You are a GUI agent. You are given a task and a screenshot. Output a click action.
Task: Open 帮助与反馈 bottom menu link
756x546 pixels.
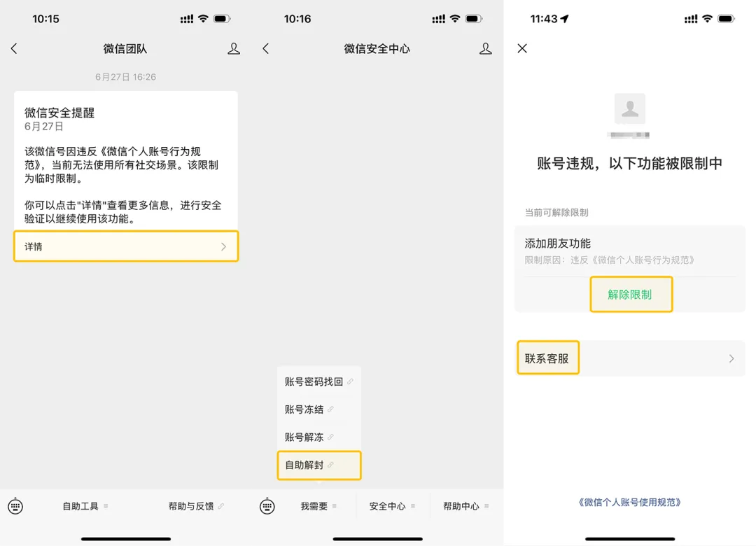pos(196,506)
